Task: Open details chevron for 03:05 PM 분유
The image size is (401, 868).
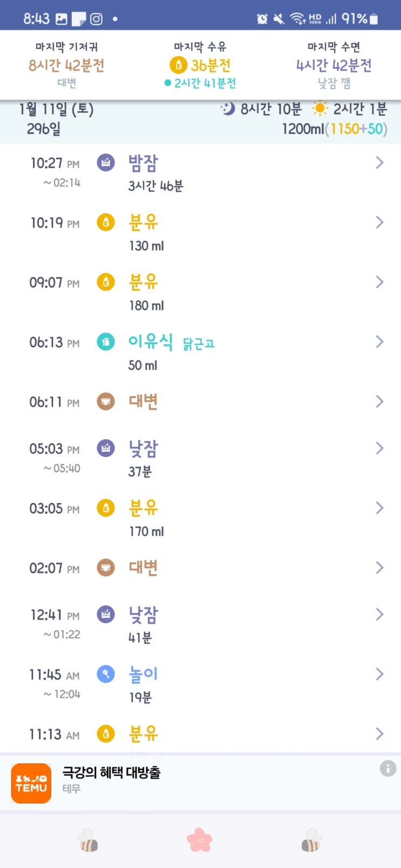Action: coord(379,508)
